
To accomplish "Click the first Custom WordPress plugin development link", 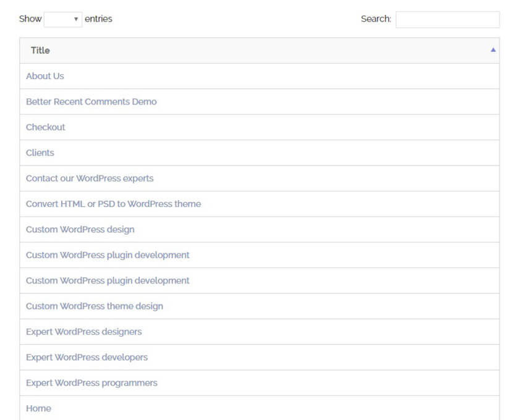I will pos(108,255).
